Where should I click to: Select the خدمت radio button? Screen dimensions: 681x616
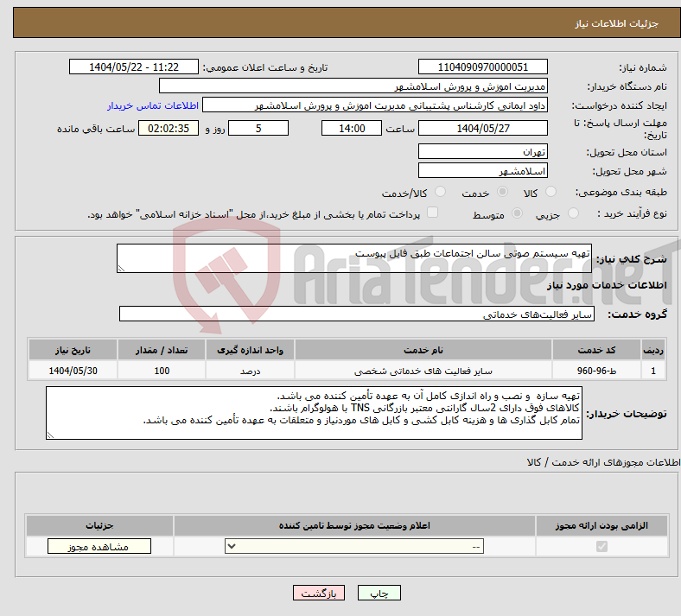502,192
